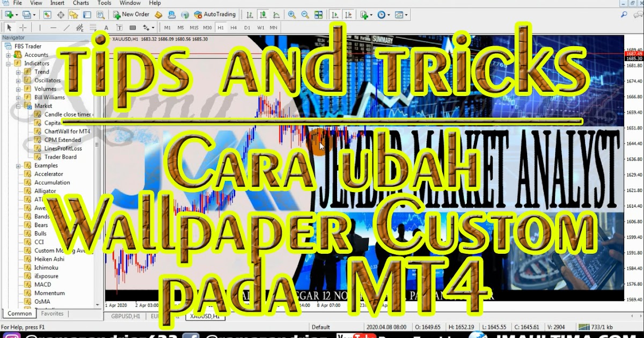Viewport: 644px width, 338px height.
Task: Open the View menu
Action: (x=36, y=3)
